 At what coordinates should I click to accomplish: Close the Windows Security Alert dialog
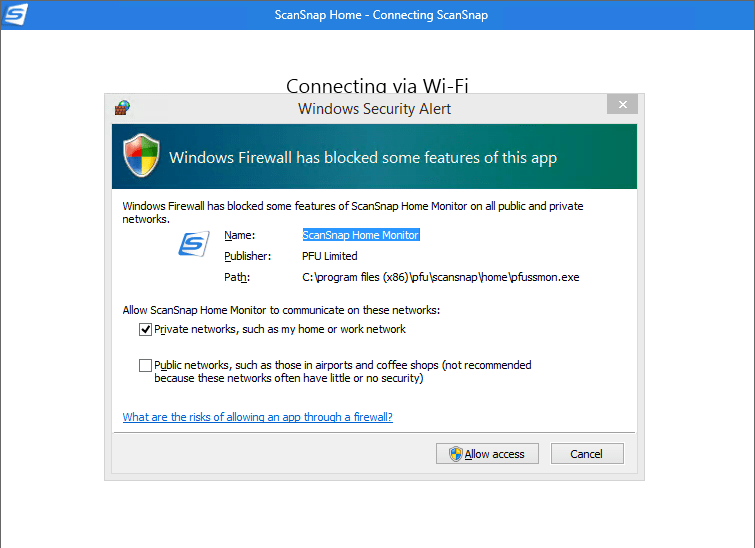(622, 105)
